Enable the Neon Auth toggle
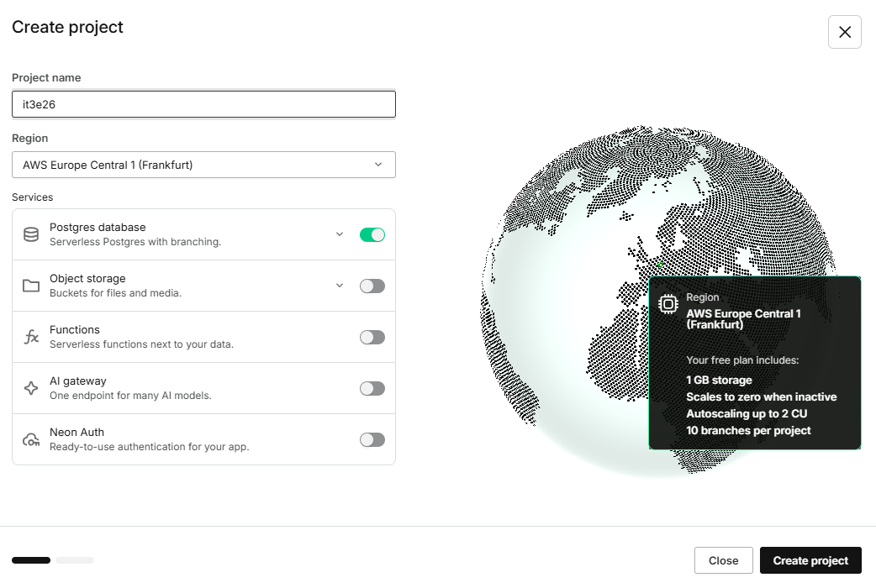Image resolution: width=876 pixels, height=588 pixels. point(372,440)
